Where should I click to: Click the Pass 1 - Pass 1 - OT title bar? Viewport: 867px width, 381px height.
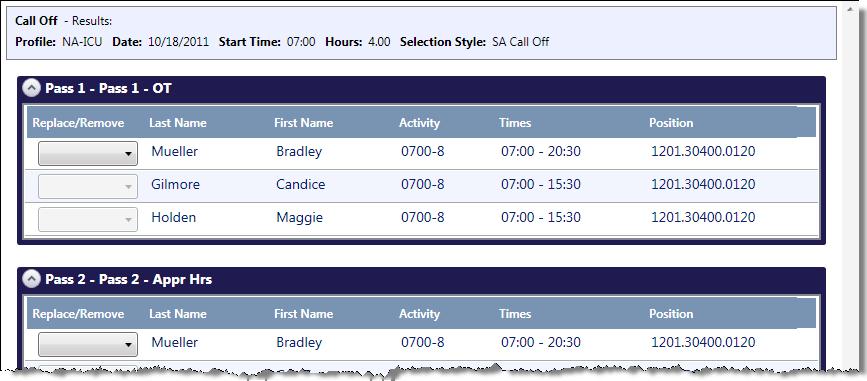421,88
